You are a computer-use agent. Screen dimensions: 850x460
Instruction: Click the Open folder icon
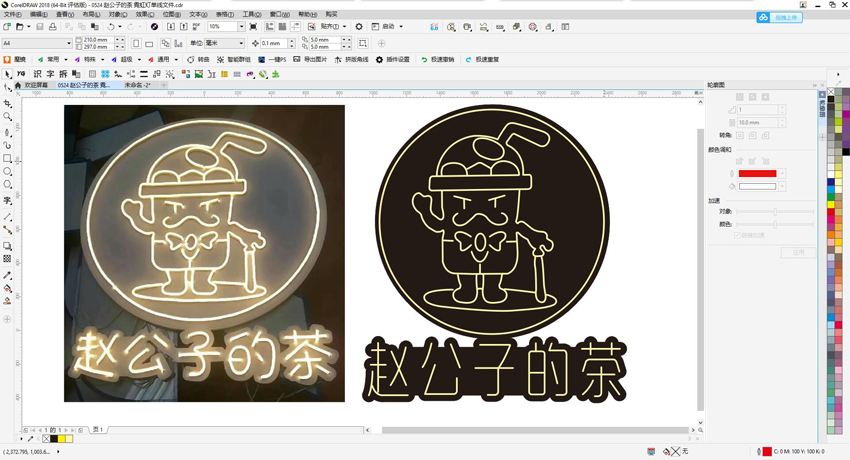coord(20,27)
